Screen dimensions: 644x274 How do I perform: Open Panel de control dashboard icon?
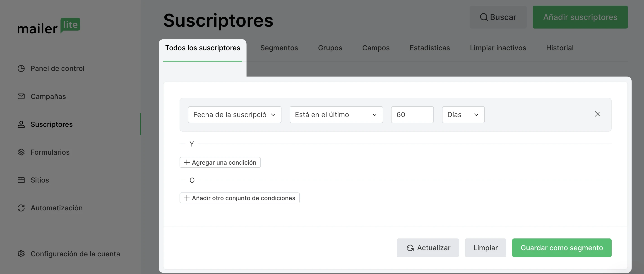[21, 68]
